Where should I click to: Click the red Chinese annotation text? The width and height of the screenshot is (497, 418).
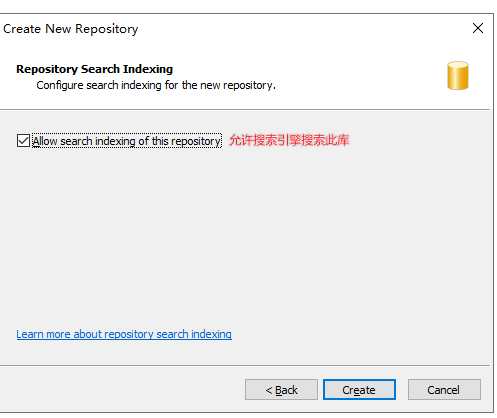click(x=289, y=140)
